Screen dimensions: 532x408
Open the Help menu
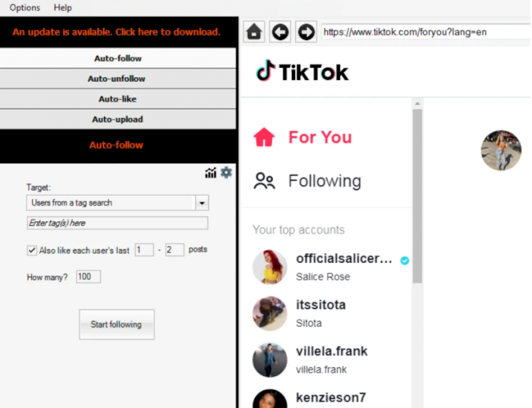coord(63,7)
